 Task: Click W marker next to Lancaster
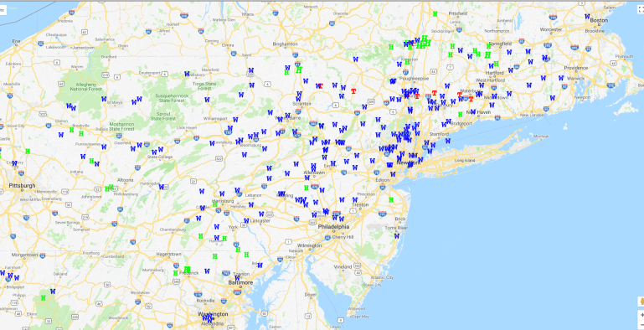tap(246, 220)
